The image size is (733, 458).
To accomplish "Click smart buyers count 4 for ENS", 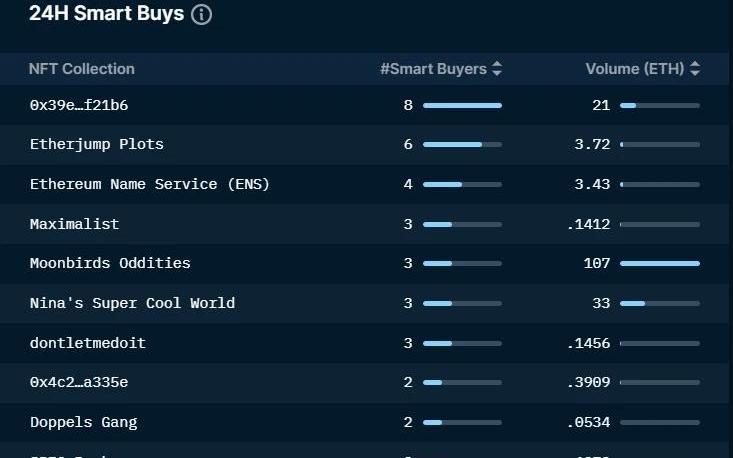I will click(x=408, y=184).
